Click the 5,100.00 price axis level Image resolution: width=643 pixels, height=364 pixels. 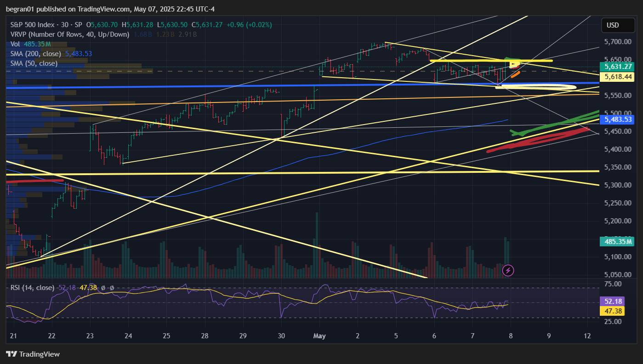[618, 257]
